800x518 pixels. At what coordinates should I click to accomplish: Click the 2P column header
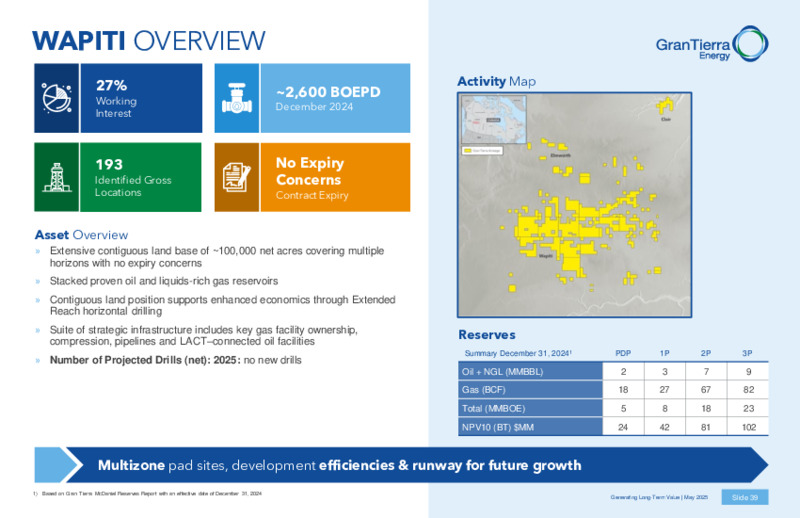point(706,353)
